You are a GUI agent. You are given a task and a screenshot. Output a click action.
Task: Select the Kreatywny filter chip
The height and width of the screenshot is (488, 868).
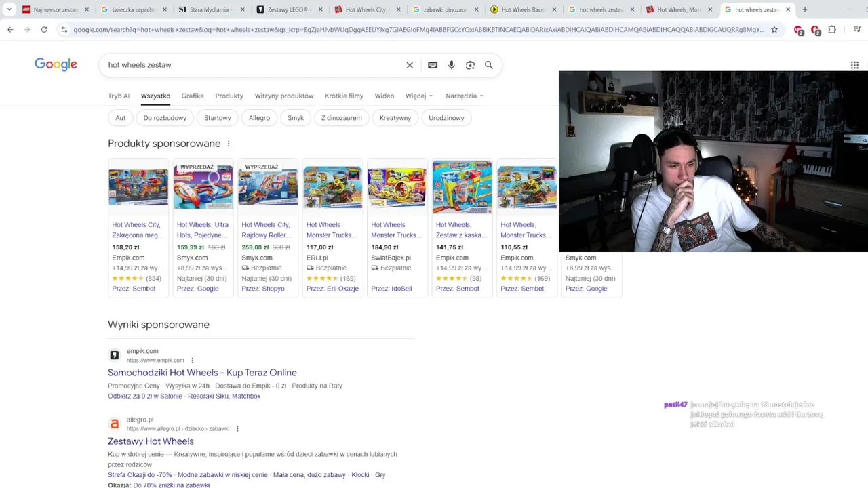point(395,118)
